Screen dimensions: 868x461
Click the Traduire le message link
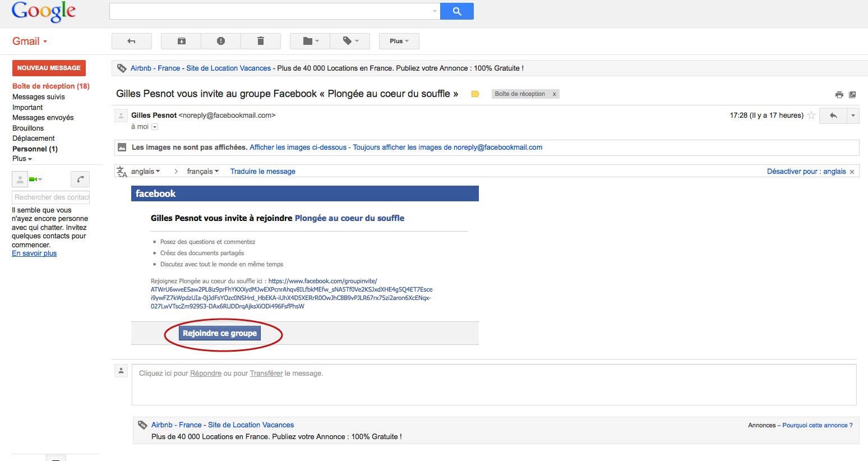coord(262,172)
